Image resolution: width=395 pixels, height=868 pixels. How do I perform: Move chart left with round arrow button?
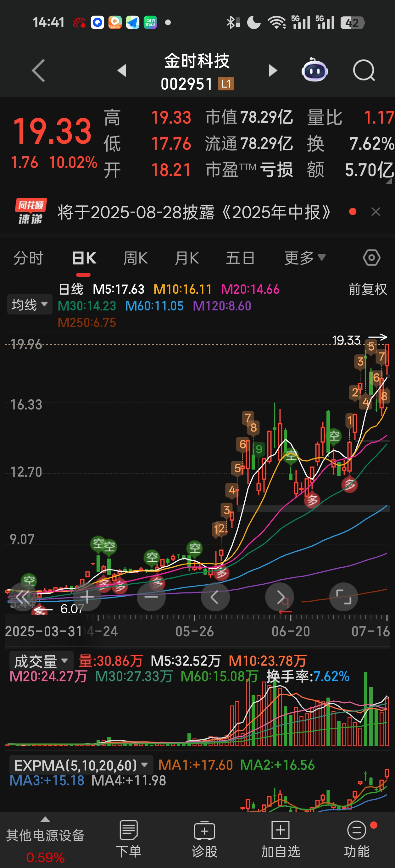click(x=215, y=597)
